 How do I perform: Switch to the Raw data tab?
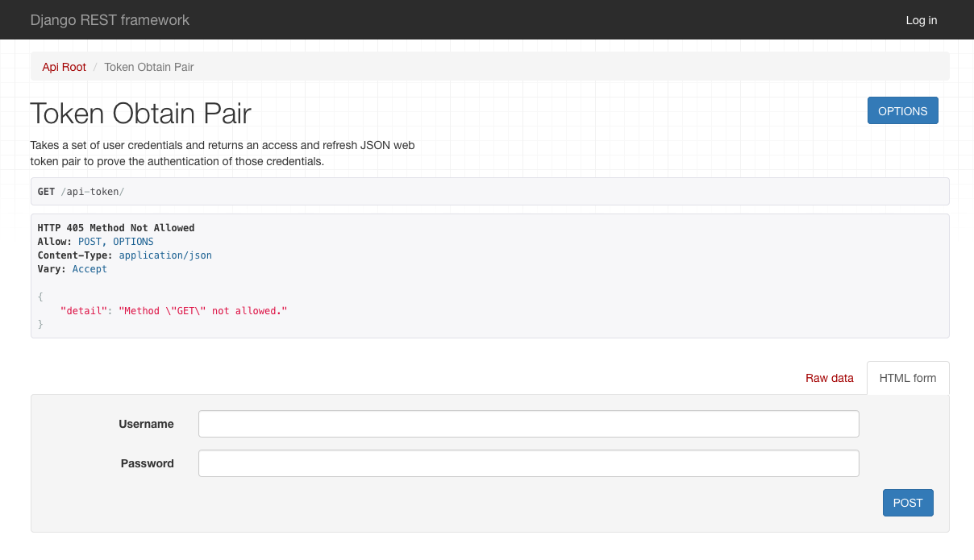[829, 377]
